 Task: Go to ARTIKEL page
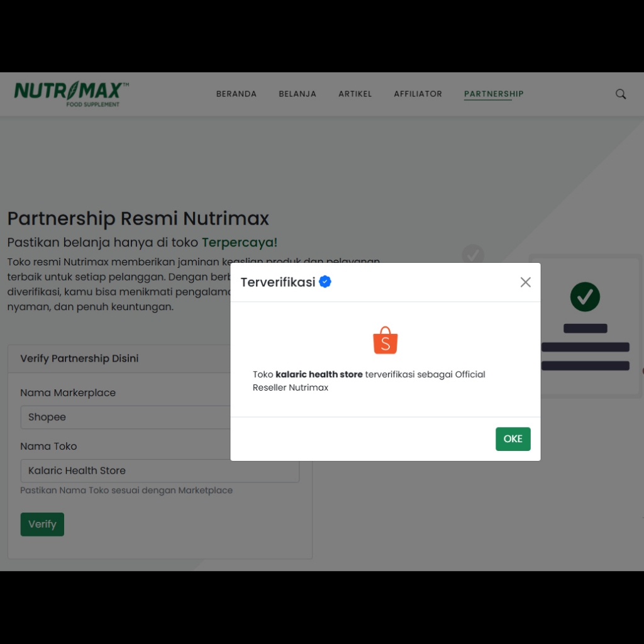tap(355, 94)
